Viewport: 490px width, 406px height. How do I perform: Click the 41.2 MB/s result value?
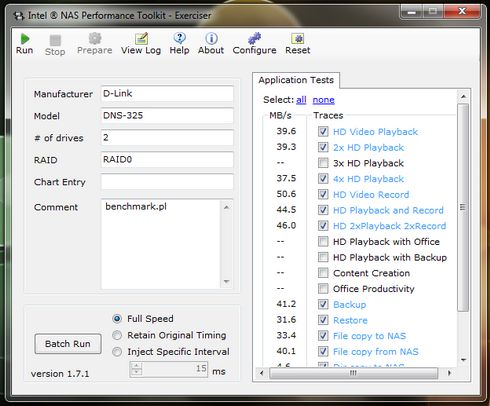coord(286,304)
